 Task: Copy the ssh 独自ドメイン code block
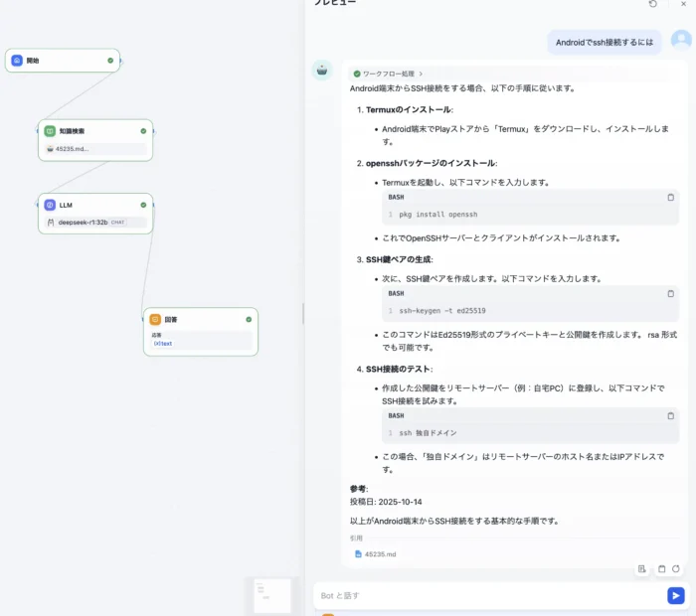pyautogui.click(x=670, y=416)
